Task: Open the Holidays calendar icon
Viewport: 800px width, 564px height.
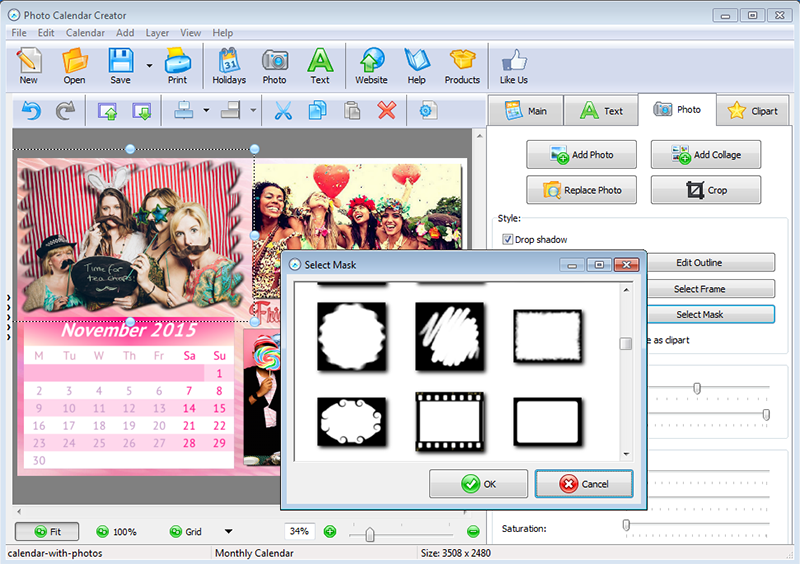Action: pos(229,66)
